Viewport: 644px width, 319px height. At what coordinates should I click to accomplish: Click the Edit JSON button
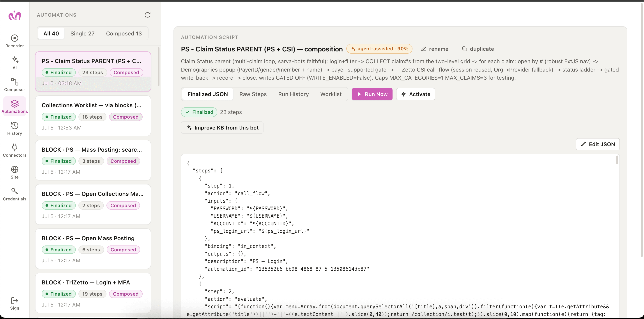click(x=598, y=144)
